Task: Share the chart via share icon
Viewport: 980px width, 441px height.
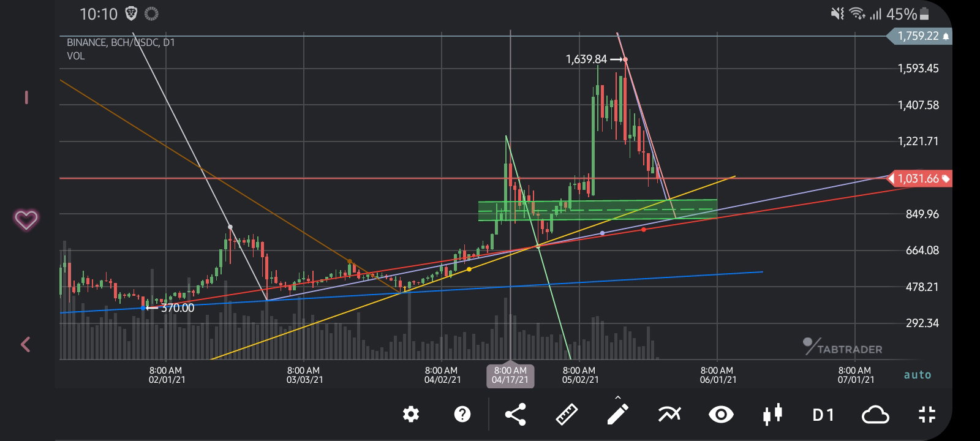Action: coord(515,415)
